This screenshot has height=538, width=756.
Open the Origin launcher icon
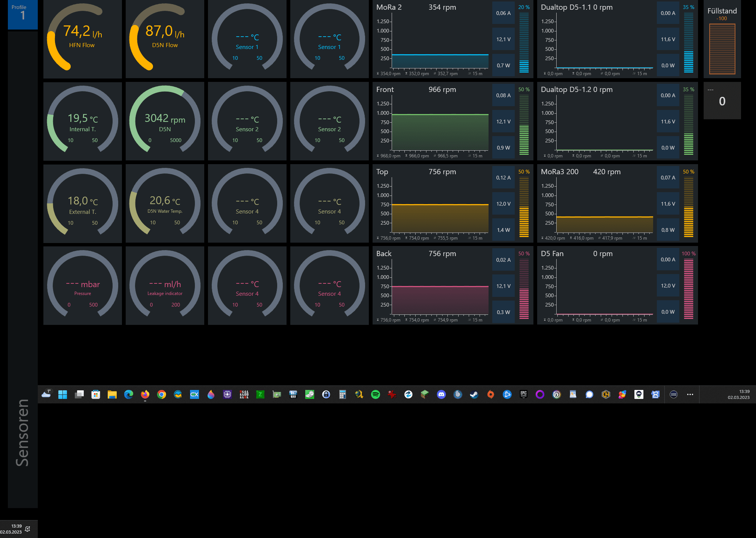click(491, 394)
